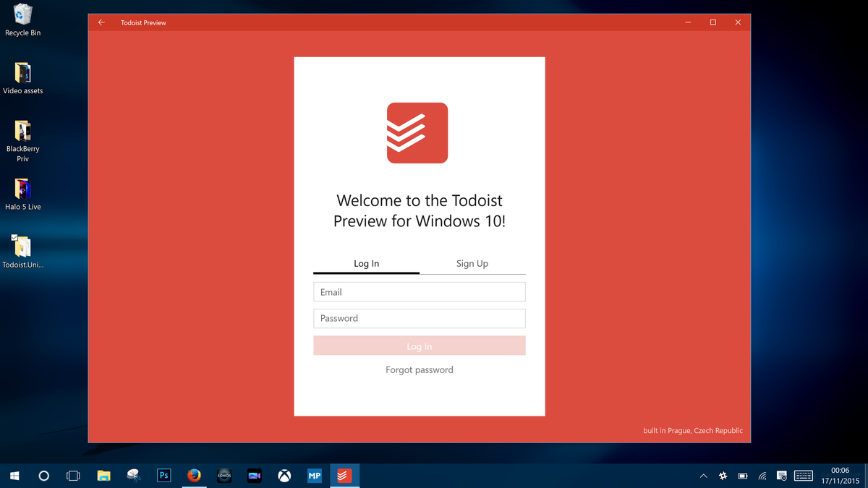
Task: Open File Explorer from the taskbar
Action: coord(103,476)
